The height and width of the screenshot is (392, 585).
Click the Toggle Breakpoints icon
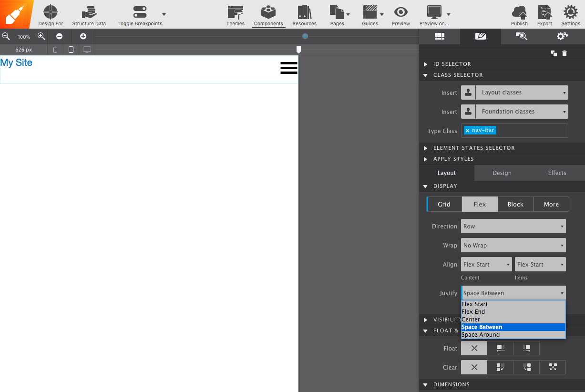[x=140, y=12]
